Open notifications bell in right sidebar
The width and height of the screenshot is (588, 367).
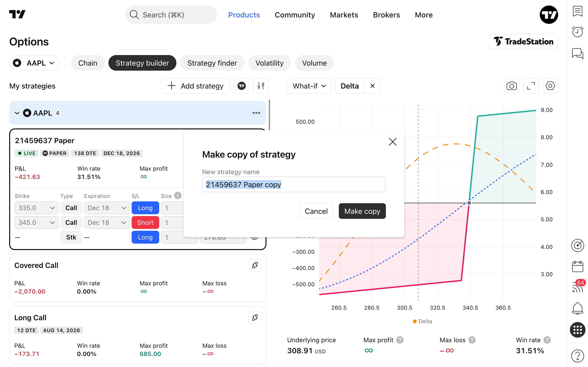(x=577, y=308)
